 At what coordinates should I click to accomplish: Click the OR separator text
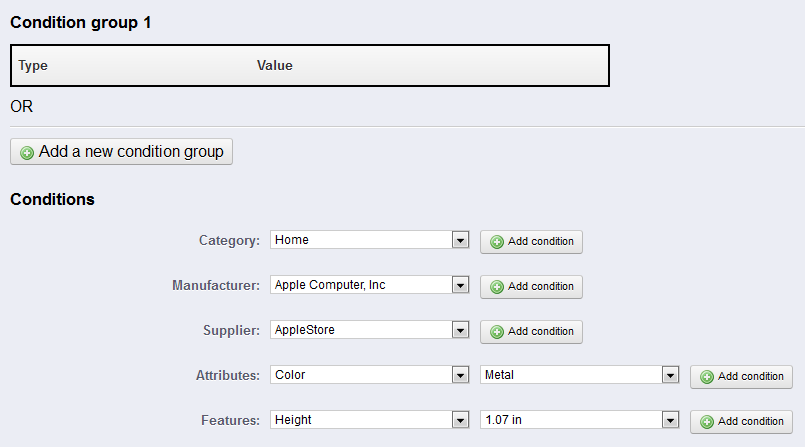(22, 106)
